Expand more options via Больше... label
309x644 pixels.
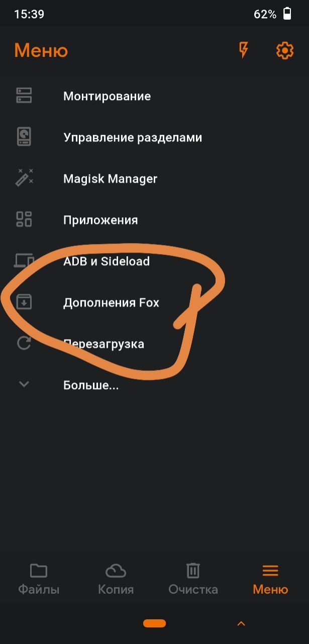coord(91,385)
